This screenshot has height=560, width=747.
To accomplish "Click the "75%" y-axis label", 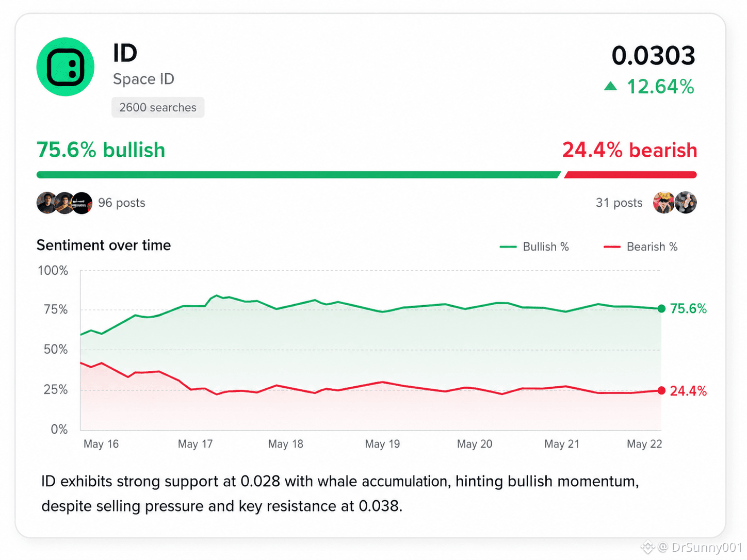I will (56, 309).
